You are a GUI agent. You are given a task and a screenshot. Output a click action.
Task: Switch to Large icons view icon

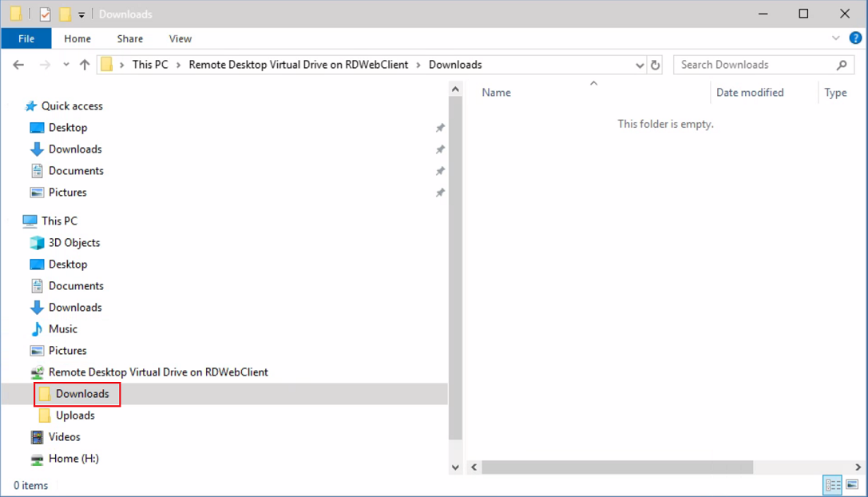click(852, 485)
